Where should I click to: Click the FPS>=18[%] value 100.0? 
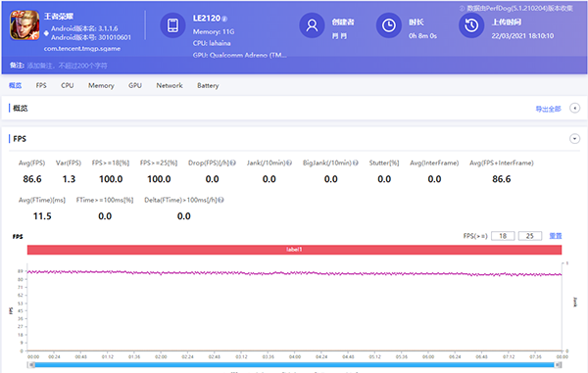(x=111, y=179)
